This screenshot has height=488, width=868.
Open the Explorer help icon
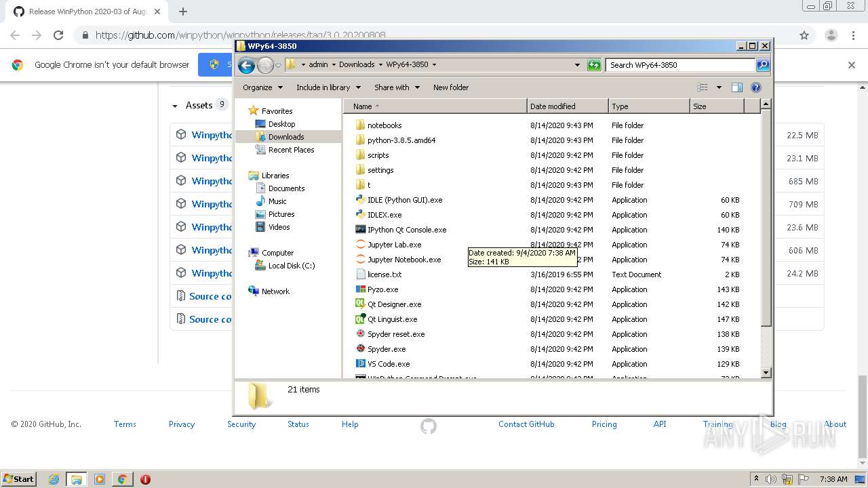[756, 87]
